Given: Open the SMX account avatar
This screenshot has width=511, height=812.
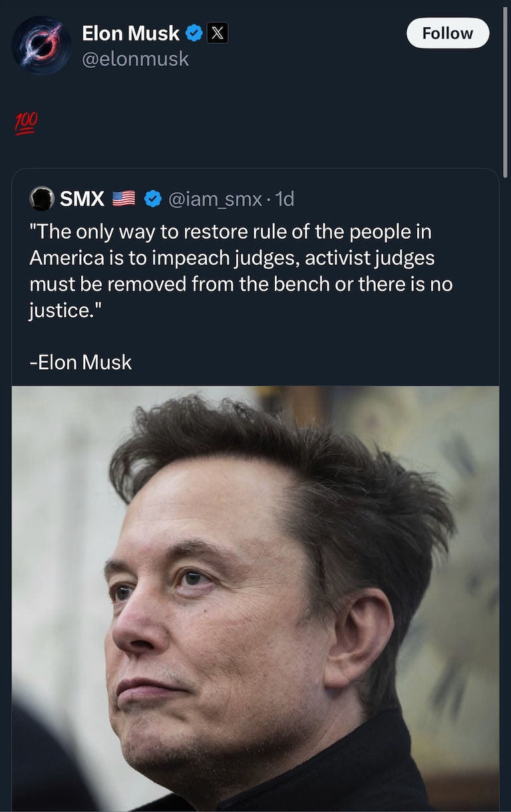Looking at the screenshot, I should [x=43, y=198].
